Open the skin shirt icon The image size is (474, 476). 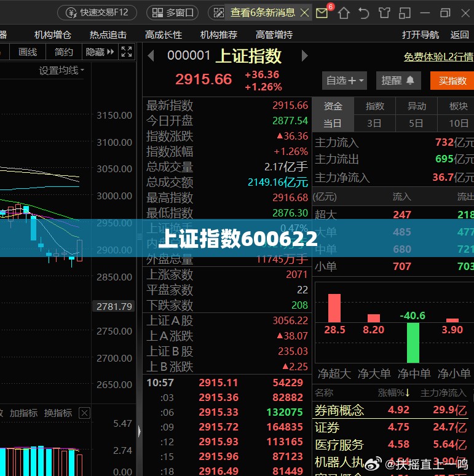click(384, 13)
